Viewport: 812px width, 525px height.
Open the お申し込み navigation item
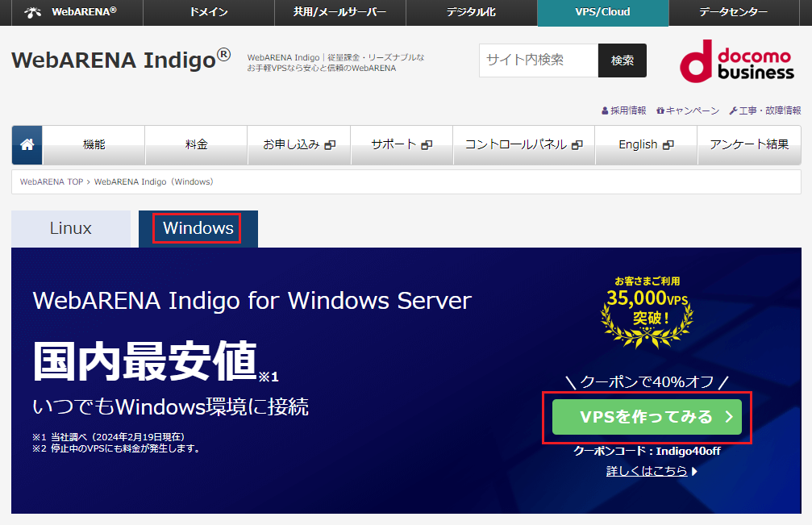click(299, 145)
